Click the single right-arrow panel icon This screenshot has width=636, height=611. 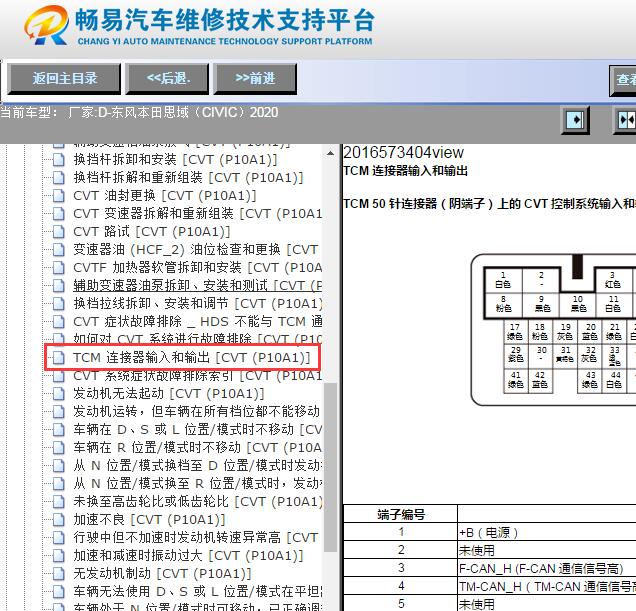click(575, 120)
